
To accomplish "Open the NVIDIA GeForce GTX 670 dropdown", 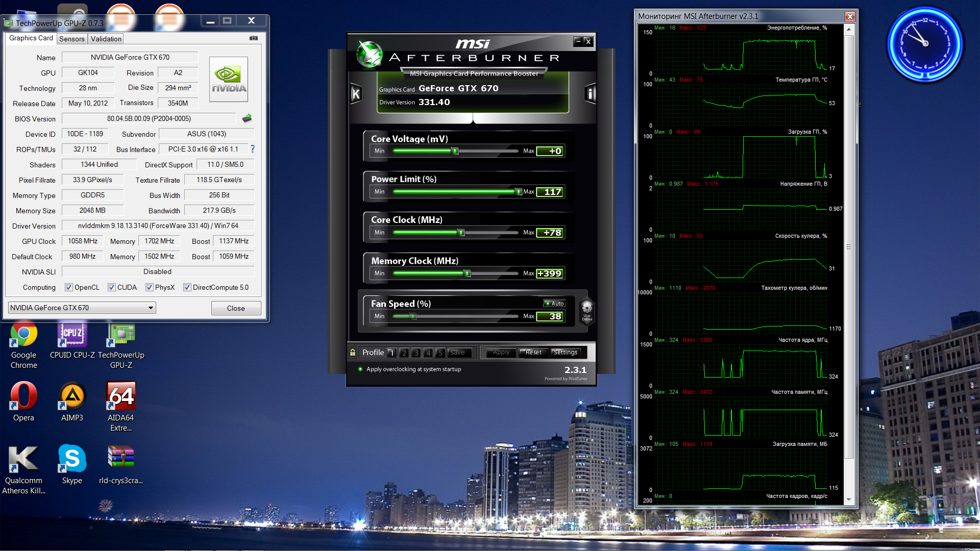I will pyautogui.click(x=151, y=308).
